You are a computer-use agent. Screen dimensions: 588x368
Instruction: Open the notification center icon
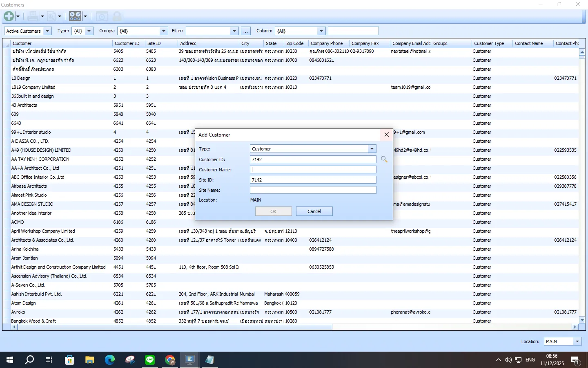click(x=575, y=360)
